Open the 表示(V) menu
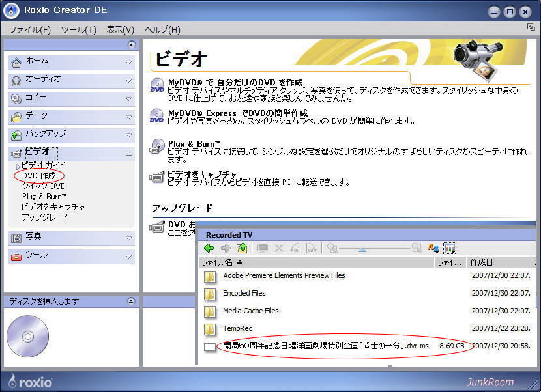This screenshot has width=541, height=392. (x=120, y=30)
